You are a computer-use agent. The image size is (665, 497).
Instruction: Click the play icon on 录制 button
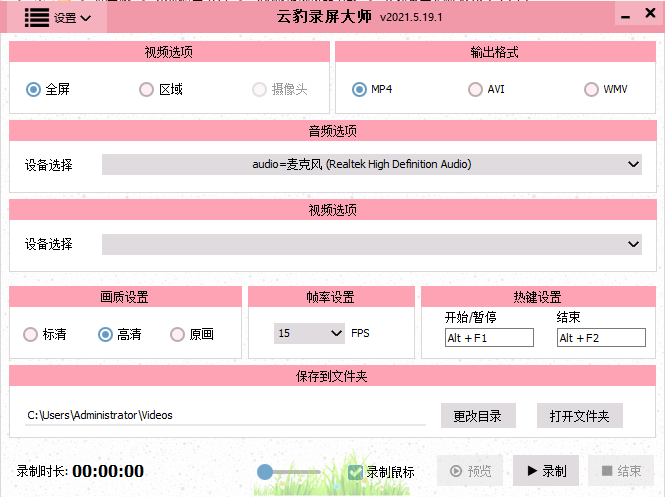[x=532, y=471]
